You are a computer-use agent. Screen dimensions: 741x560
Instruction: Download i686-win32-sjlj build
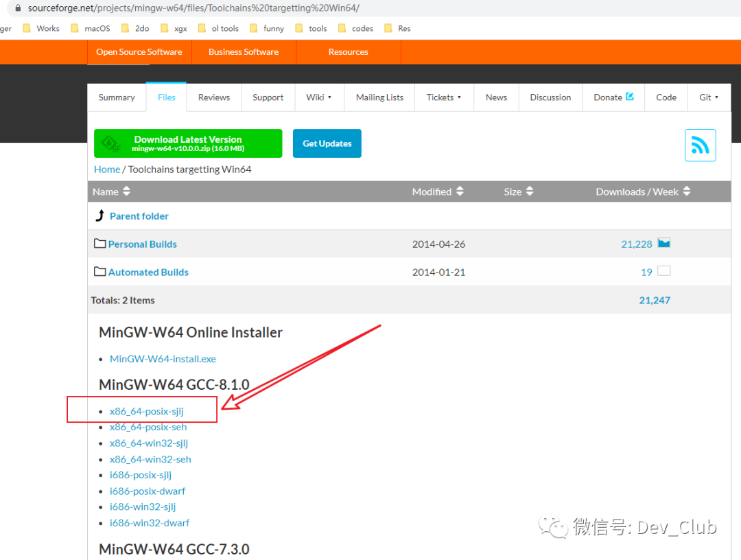142,506
